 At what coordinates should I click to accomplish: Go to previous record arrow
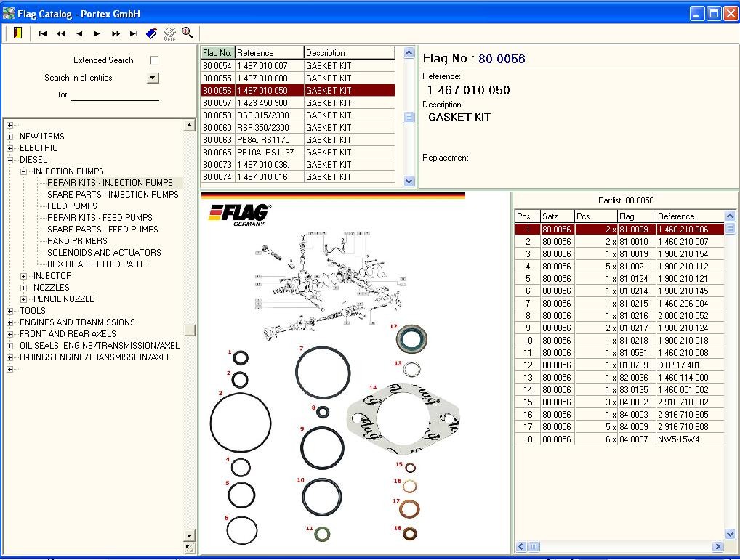(x=79, y=33)
